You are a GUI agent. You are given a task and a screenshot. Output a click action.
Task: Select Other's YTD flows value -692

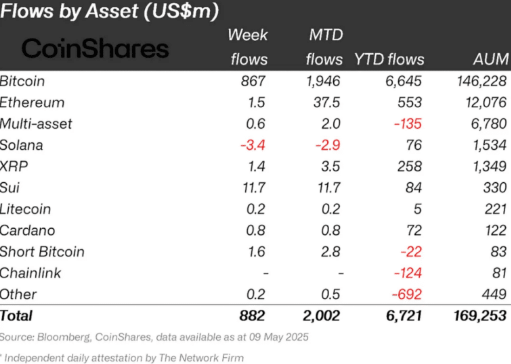407,294
